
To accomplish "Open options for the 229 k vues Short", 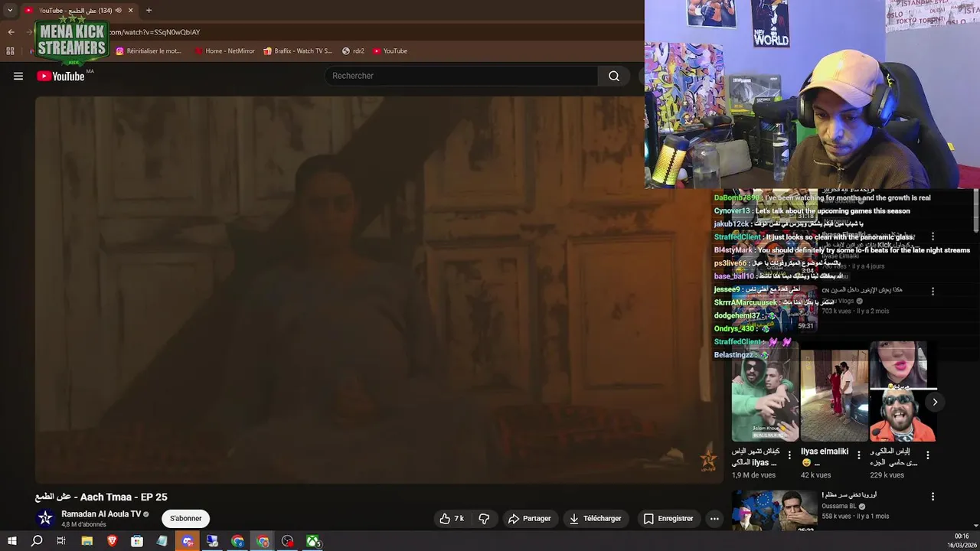I will pos(928,455).
